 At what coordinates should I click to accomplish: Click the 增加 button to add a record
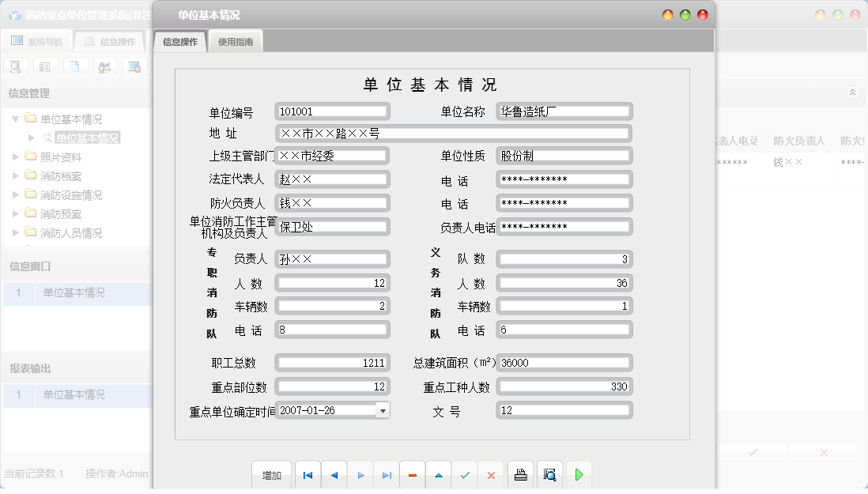pyautogui.click(x=271, y=474)
